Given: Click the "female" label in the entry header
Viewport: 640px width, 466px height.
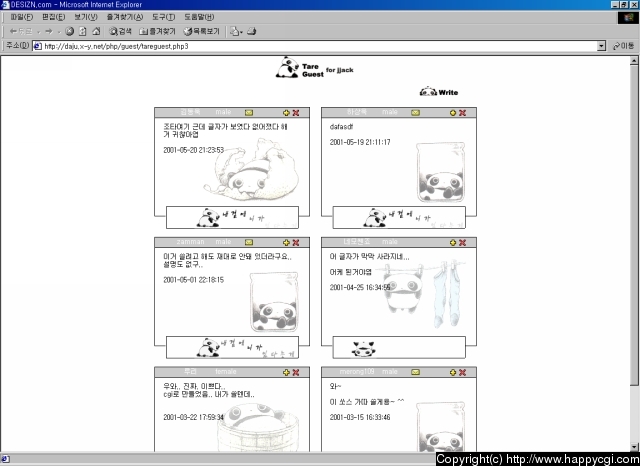Looking at the screenshot, I should (226, 372).
